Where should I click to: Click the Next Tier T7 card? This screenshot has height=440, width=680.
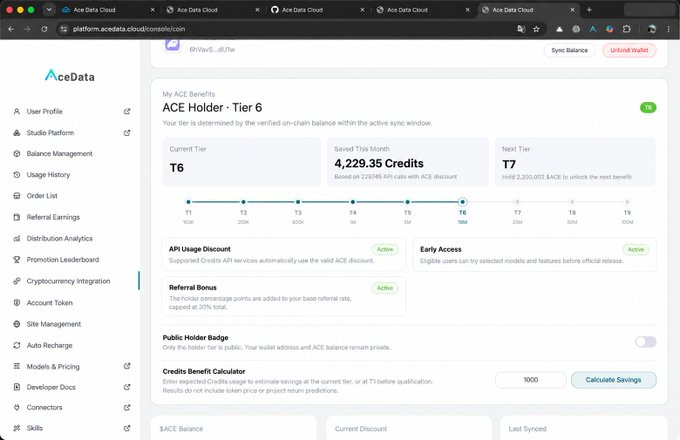click(575, 162)
